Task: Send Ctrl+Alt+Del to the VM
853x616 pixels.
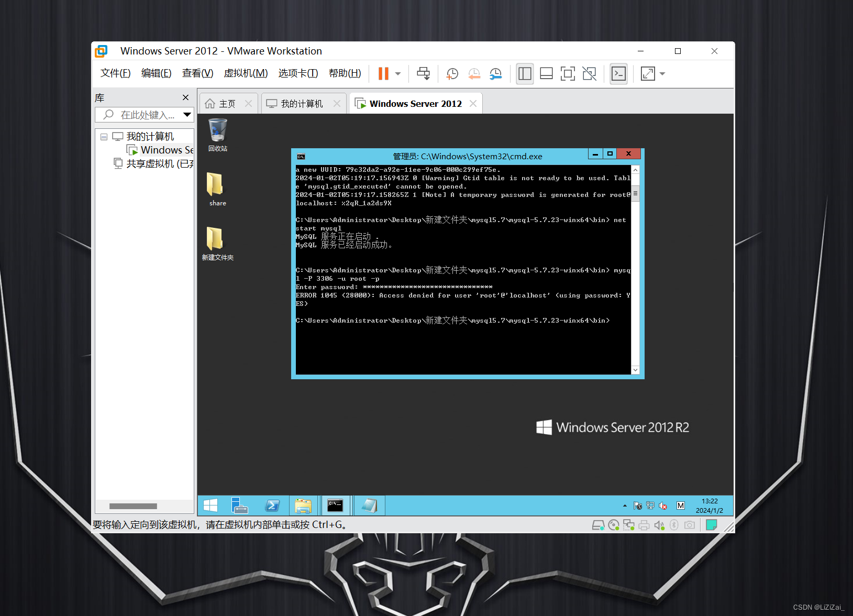Action: [x=423, y=74]
